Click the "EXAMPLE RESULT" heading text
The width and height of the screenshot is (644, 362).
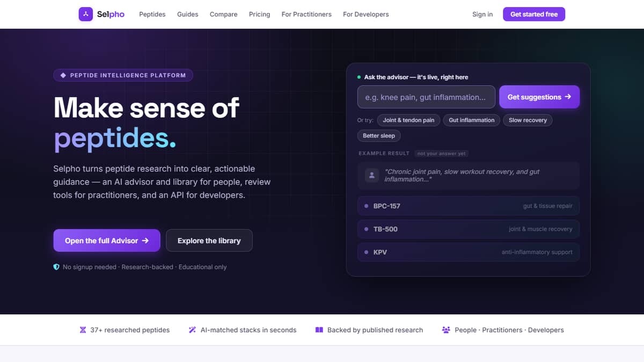384,154
